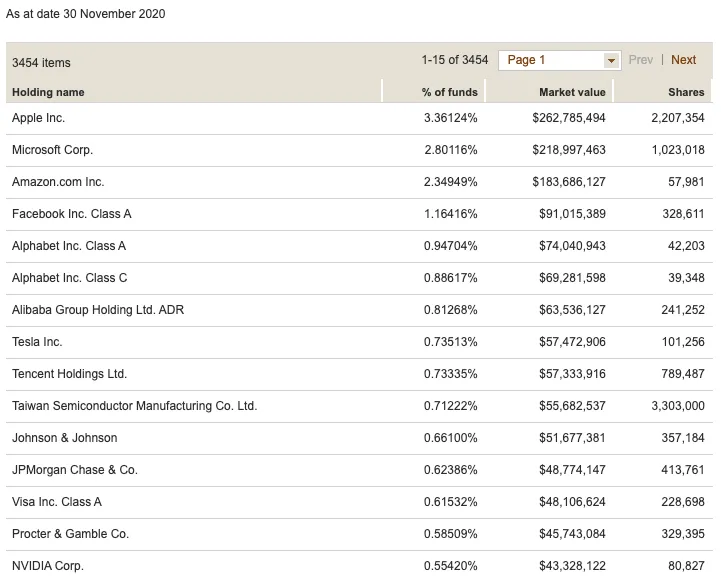
Task: Click Tencent market value $57,333,916
Action: point(572,374)
